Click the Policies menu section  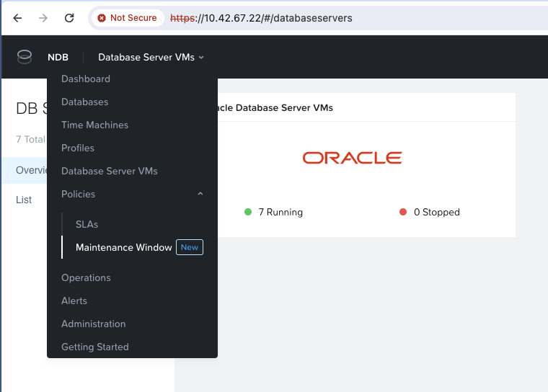pyautogui.click(x=79, y=195)
